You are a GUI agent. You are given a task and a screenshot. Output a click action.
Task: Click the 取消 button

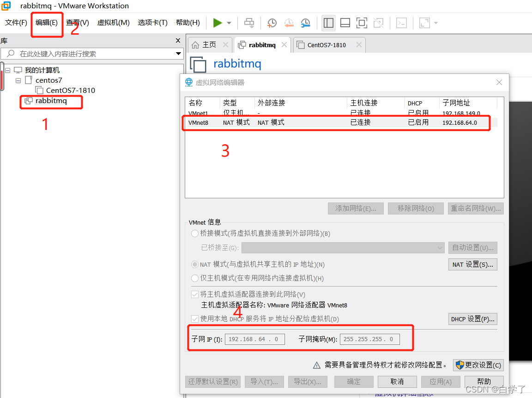coord(397,382)
